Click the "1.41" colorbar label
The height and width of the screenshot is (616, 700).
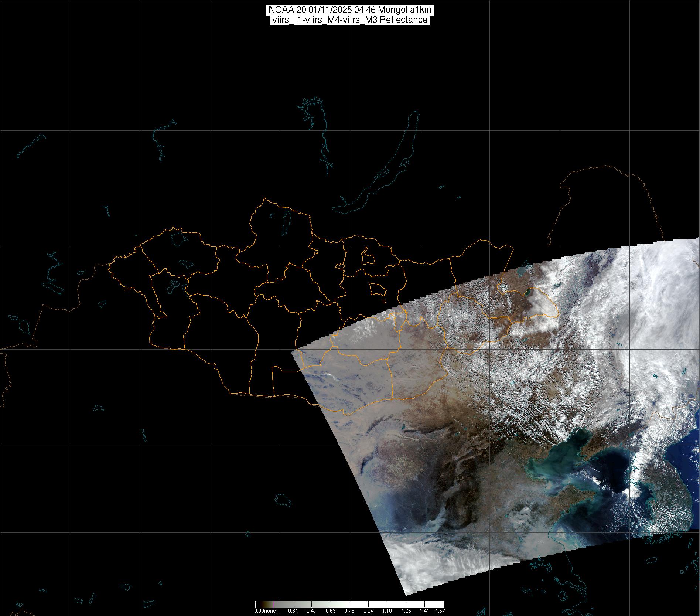[425, 611]
